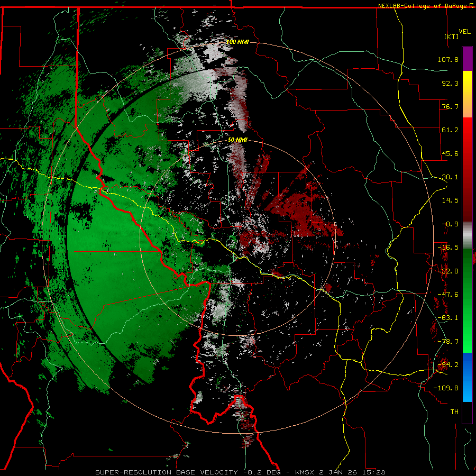Click the 30.1 value on velocity scale
Image resolution: width=476 pixels, height=476 pixels.
pos(450,177)
